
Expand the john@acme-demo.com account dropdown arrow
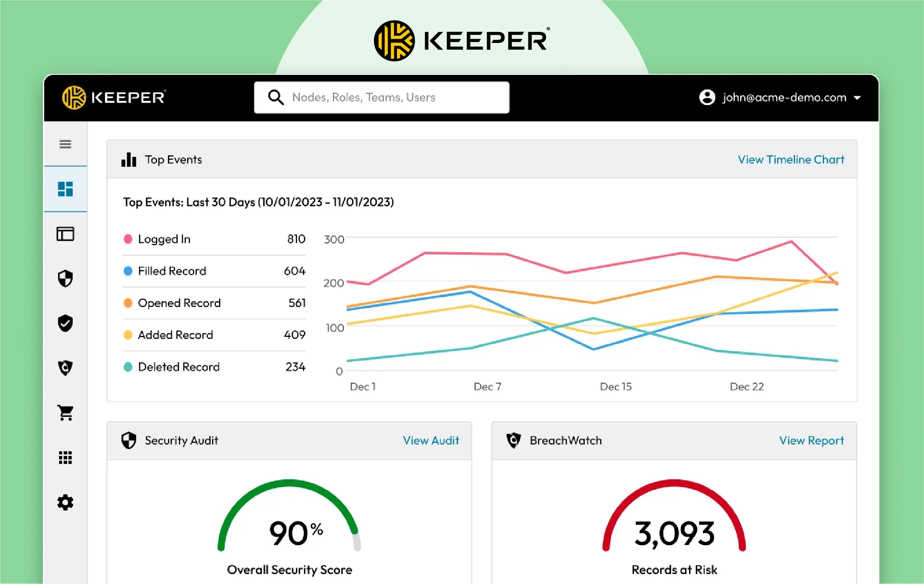(857, 98)
